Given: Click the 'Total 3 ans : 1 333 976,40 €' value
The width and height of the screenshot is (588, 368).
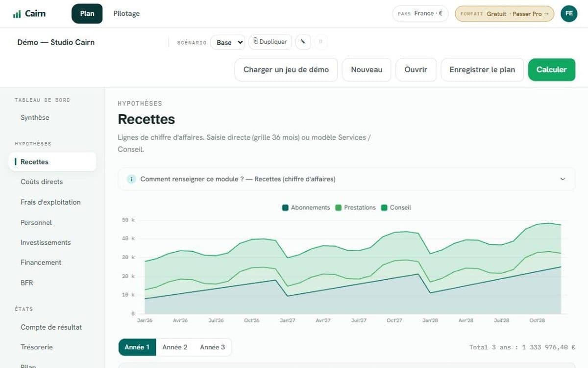Looking at the screenshot, I should [x=522, y=347].
